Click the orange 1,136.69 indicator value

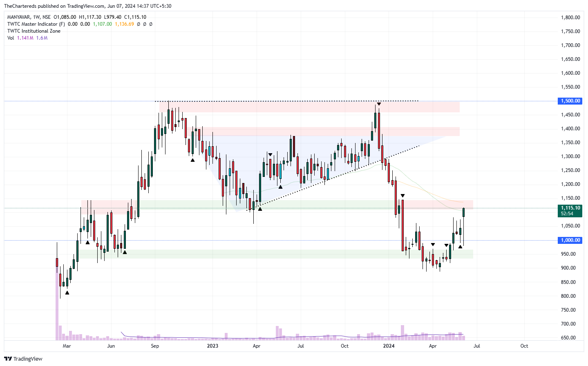point(124,24)
